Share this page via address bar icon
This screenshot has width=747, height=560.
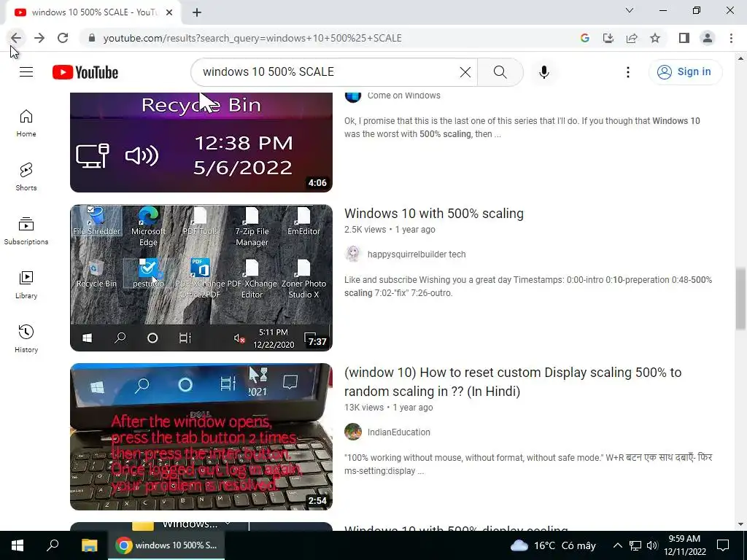pos(632,38)
